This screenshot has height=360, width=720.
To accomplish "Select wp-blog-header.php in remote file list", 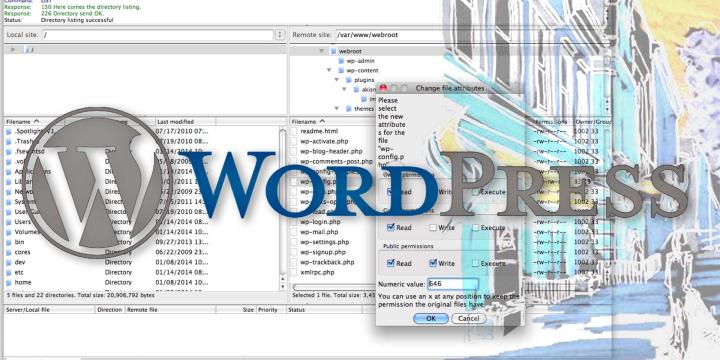I will click(x=331, y=152).
